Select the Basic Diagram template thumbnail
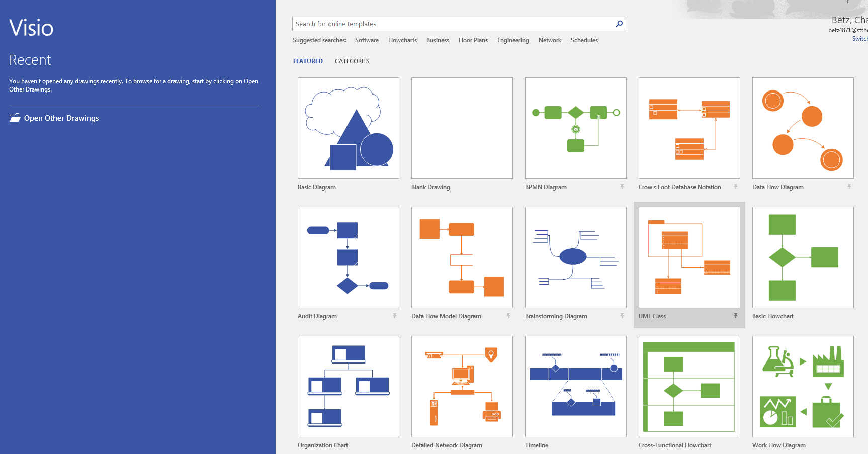The height and width of the screenshot is (454, 868). click(349, 128)
